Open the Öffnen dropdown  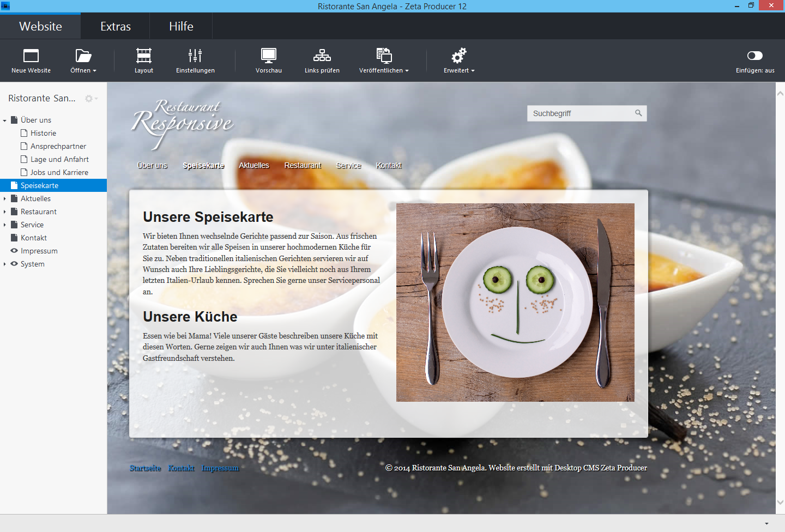pos(83,61)
